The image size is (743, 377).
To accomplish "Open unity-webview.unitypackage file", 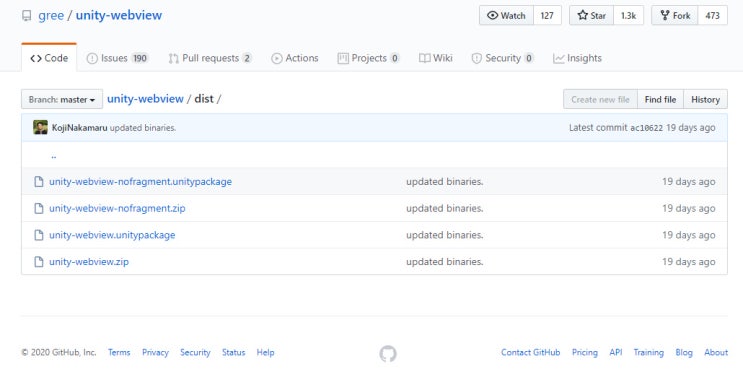I will 112,235.
